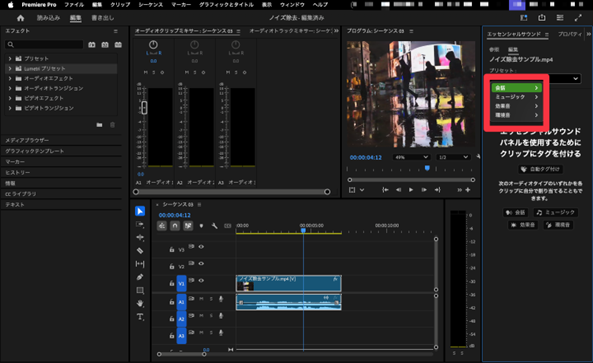Open the Quick Export share icon
This screenshot has height=363, width=593.
(542, 18)
